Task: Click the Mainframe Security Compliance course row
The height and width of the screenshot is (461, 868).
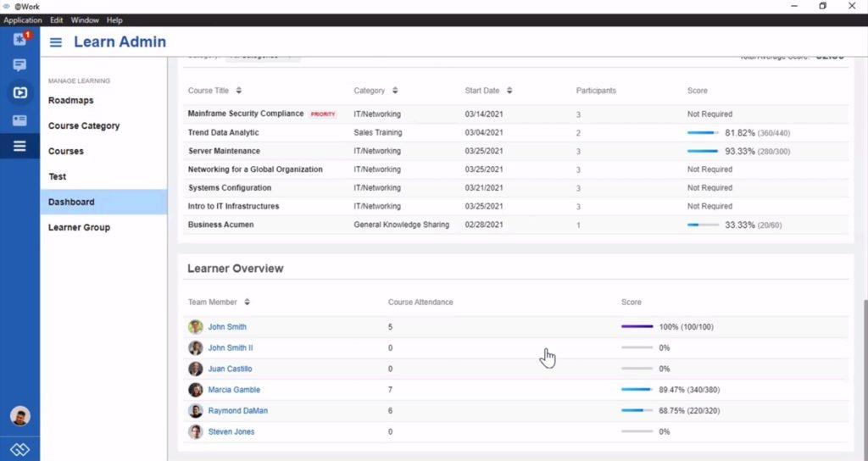Action: (245, 114)
